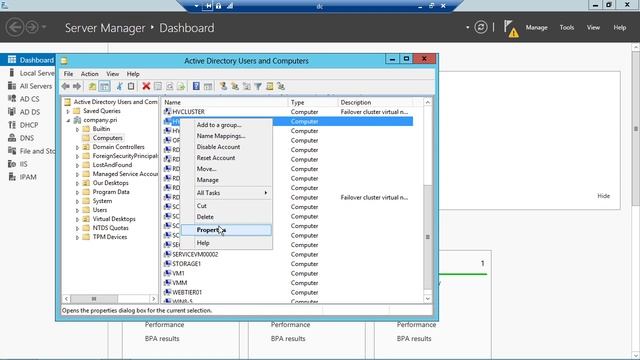
Task: Toggle Show/Hide Console Tree toolbar icon
Action: pyautogui.click(x=104, y=86)
